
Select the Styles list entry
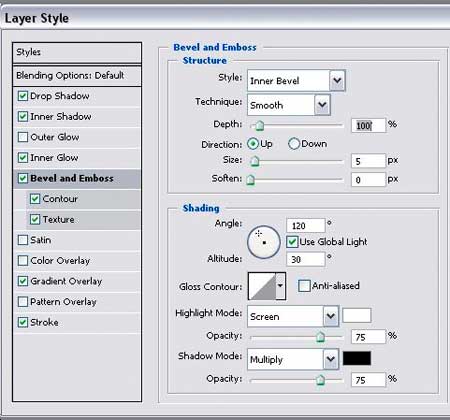77,52
